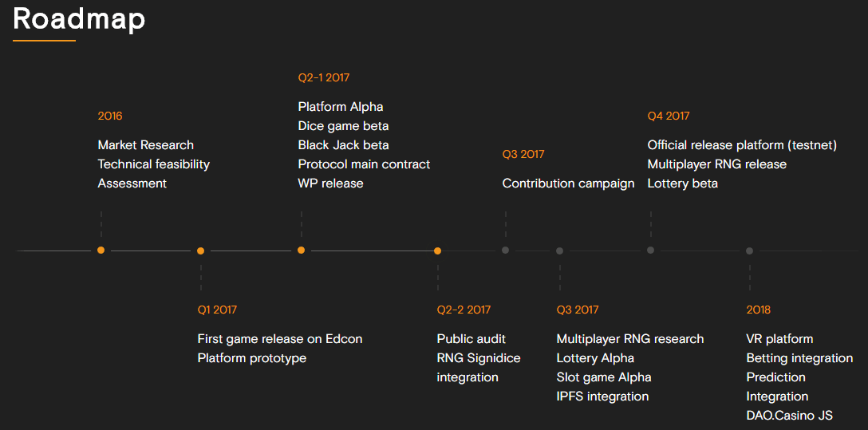868x430 pixels.
Task: Click First game release on Edcon
Action: point(279,339)
